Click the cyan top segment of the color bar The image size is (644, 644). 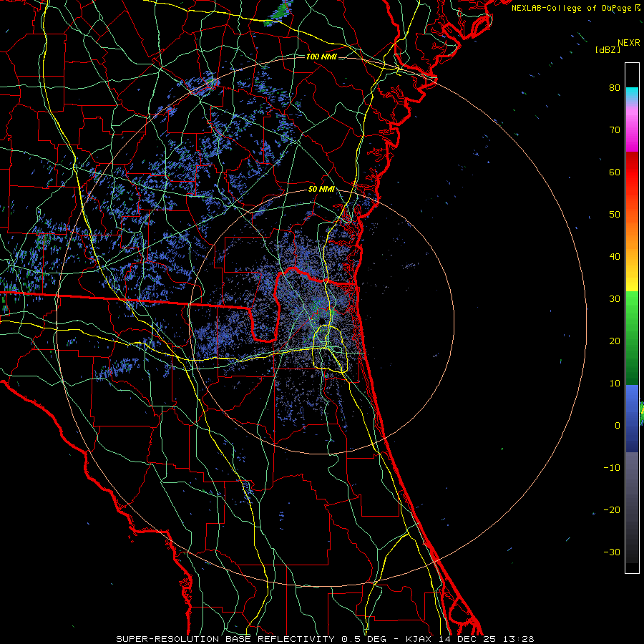point(632,94)
